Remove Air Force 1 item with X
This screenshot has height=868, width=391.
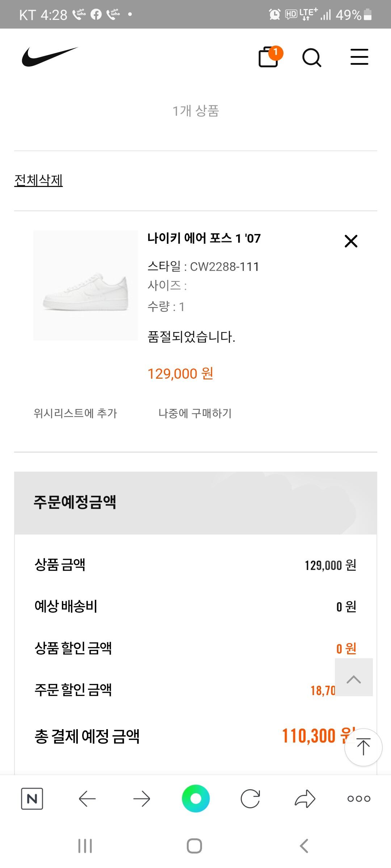pyautogui.click(x=351, y=241)
